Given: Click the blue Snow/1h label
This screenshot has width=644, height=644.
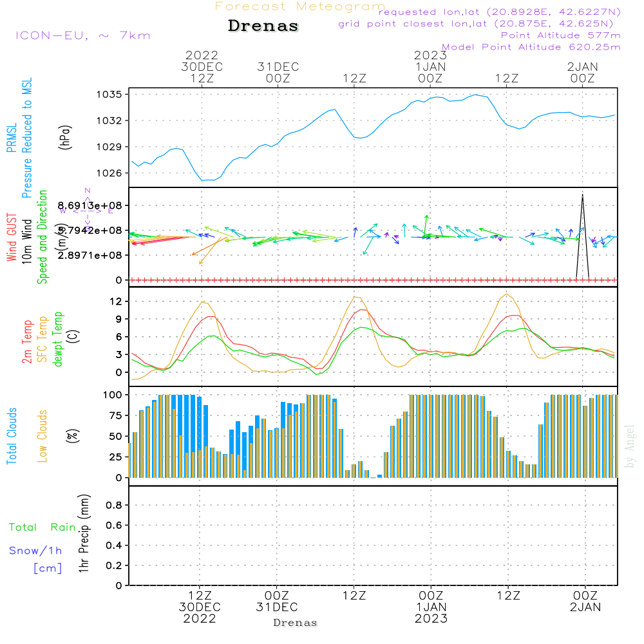Looking at the screenshot, I should pos(36,551).
